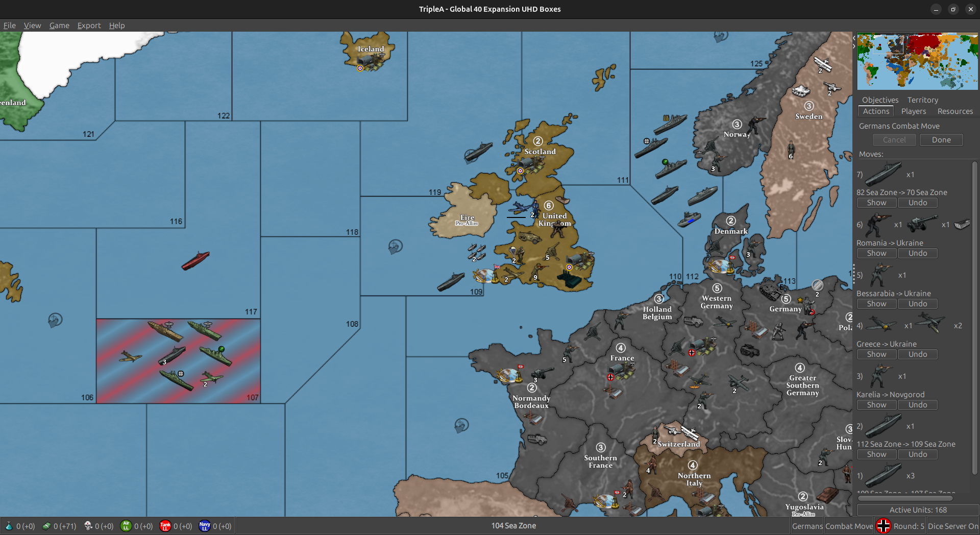Viewport: 980px width, 535px height.
Task: Click the submarine icon in move 7
Action: pos(883,174)
